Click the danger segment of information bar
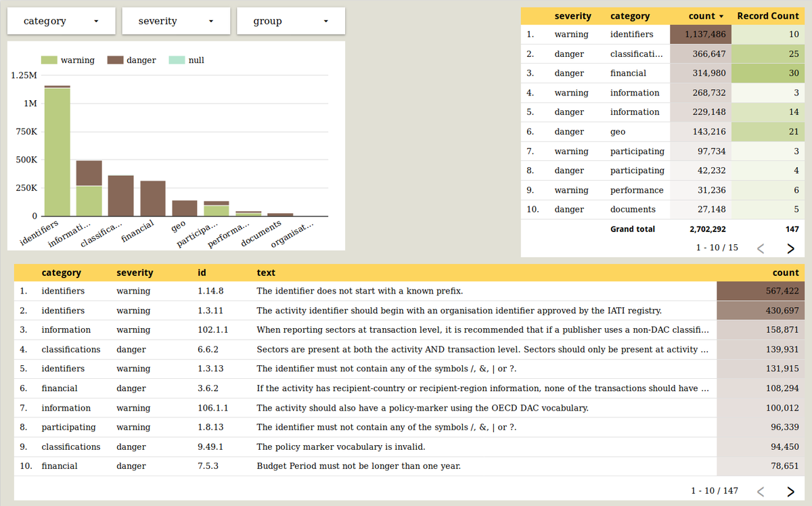812x506 pixels. (89, 173)
